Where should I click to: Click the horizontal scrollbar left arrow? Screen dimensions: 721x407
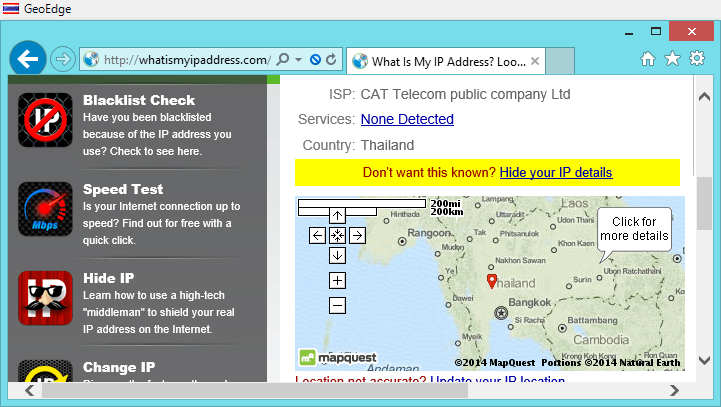click(x=29, y=390)
